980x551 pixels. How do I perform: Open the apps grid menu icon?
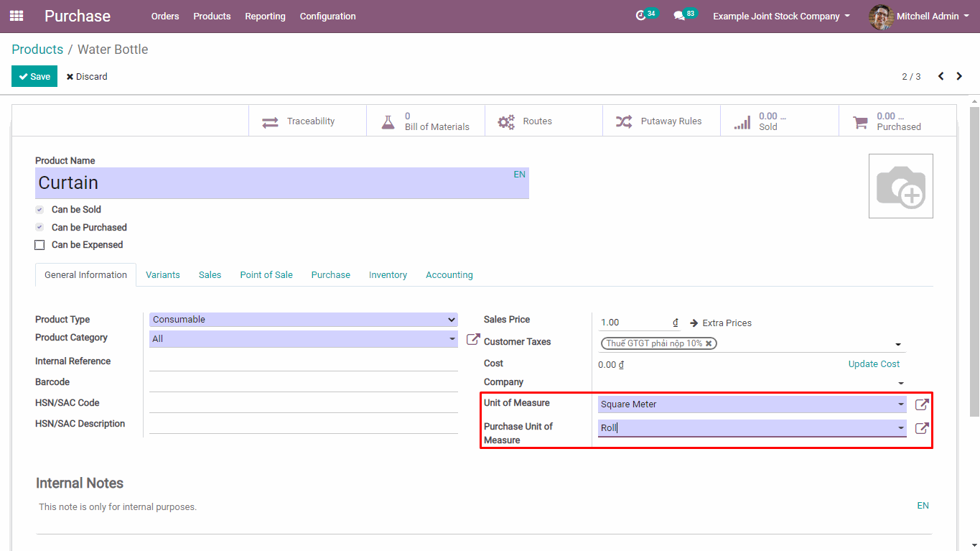click(x=17, y=16)
